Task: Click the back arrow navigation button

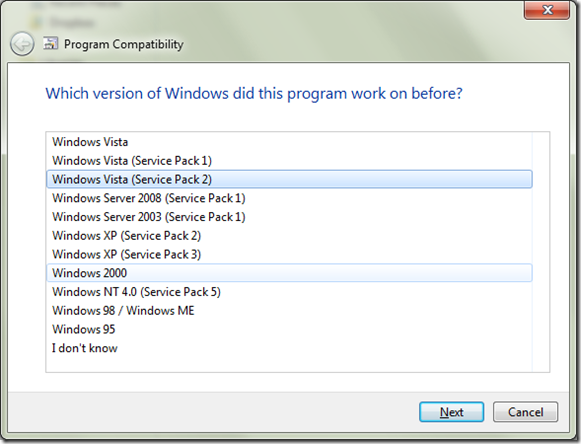Action: (x=22, y=44)
